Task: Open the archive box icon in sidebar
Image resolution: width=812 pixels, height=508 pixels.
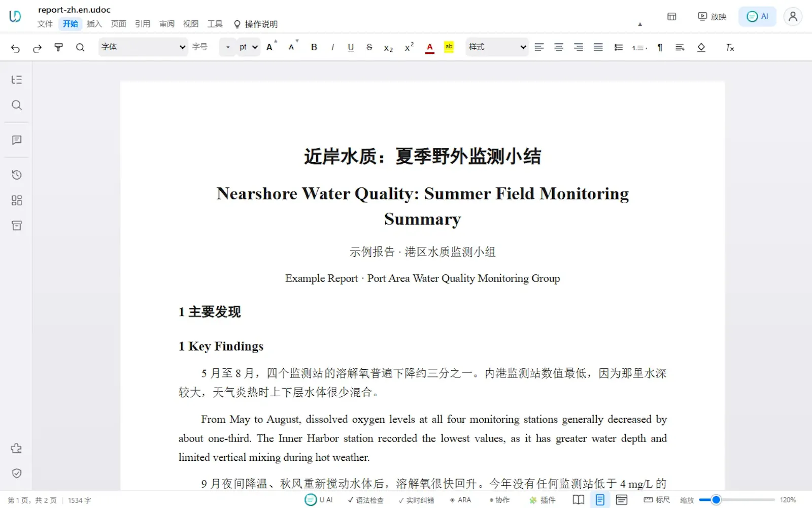Action: [x=17, y=226]
